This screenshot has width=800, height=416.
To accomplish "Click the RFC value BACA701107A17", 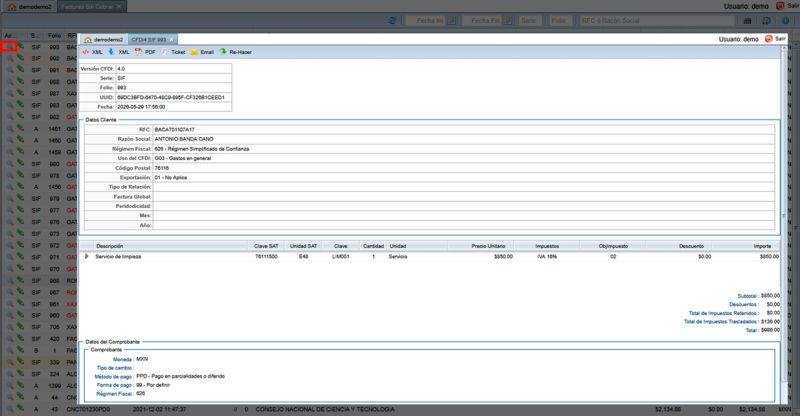I will tap(174, 130).
